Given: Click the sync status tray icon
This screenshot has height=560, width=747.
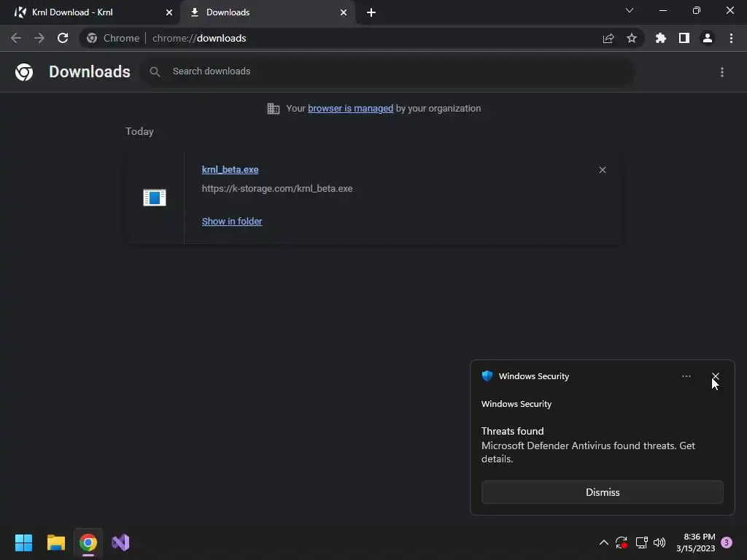Looking at the screenshot, I should [622, 542].
